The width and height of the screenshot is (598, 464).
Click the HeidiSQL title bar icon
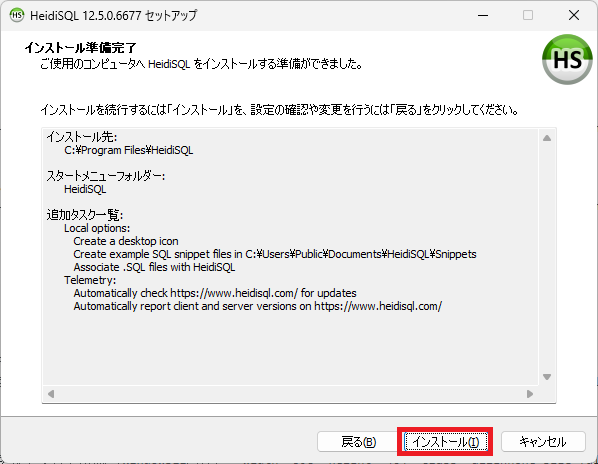17,15
